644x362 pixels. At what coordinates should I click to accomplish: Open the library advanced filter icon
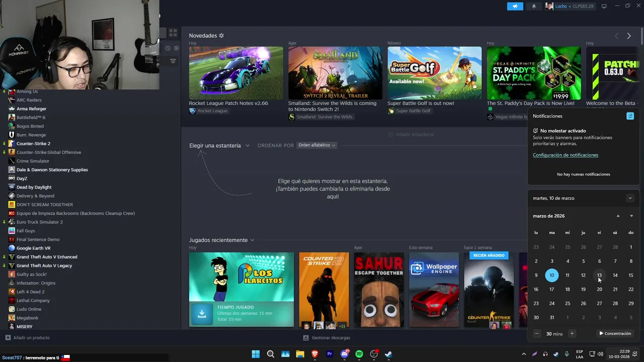[x=173, y=61]
